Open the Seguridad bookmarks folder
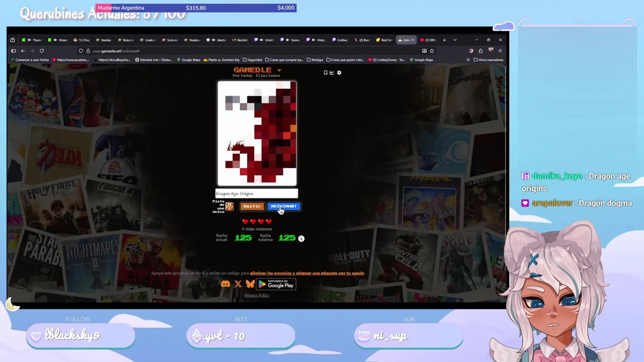644x362 pixels. point(252,60)
